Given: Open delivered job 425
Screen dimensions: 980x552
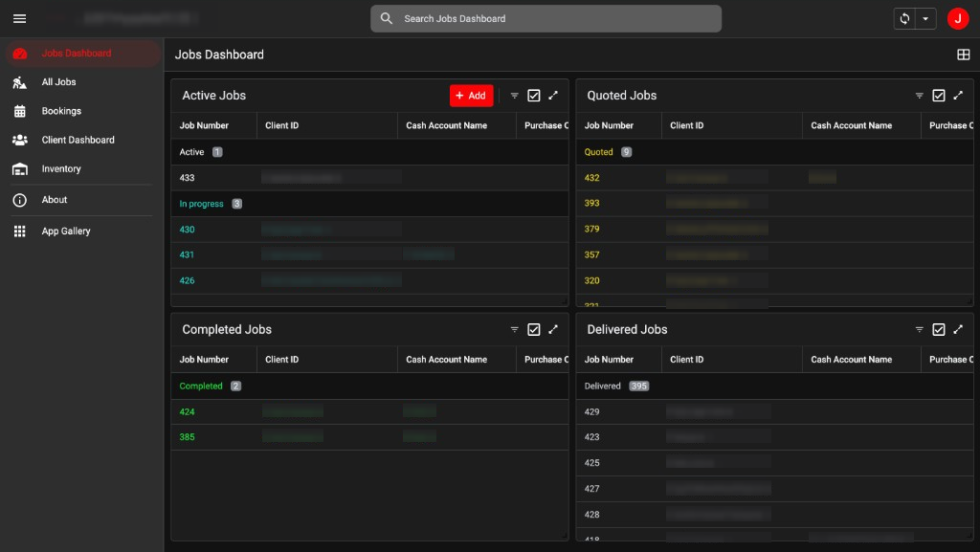Looking at the screenshot, I should tap(774, 463).
